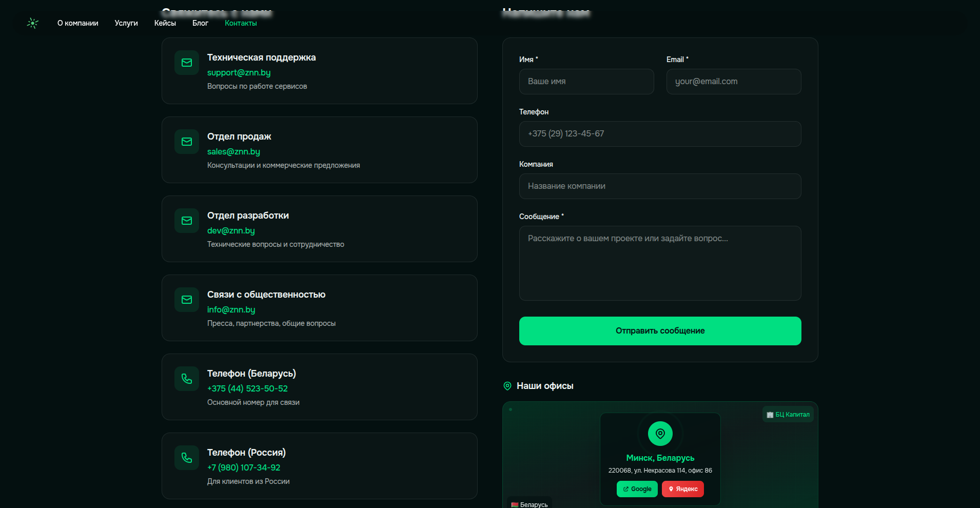Viewport: 980px width, 508px height.
Task: Click the Minsk office map pin icon
Action: [x=660, y=434]
